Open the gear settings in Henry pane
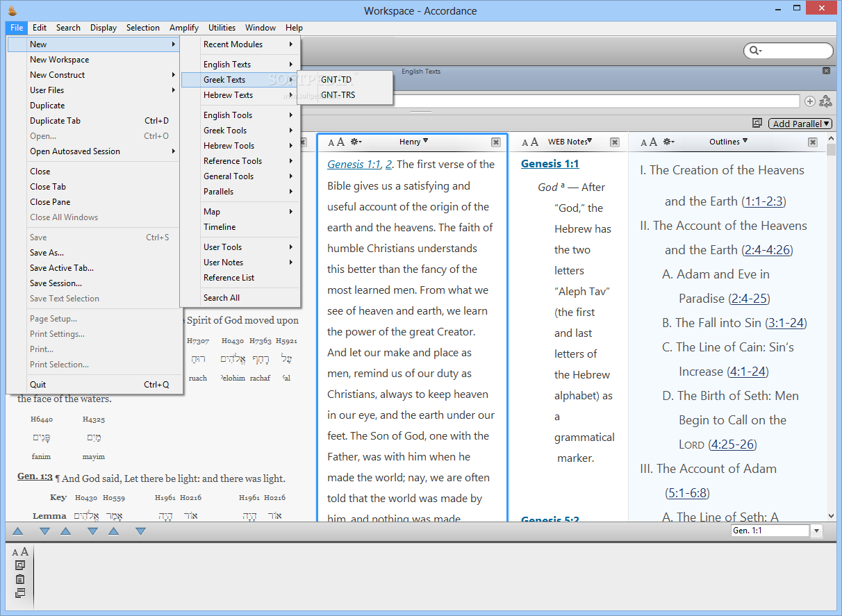The width and height of the screenshot is (842, 616). coord(356,142)
